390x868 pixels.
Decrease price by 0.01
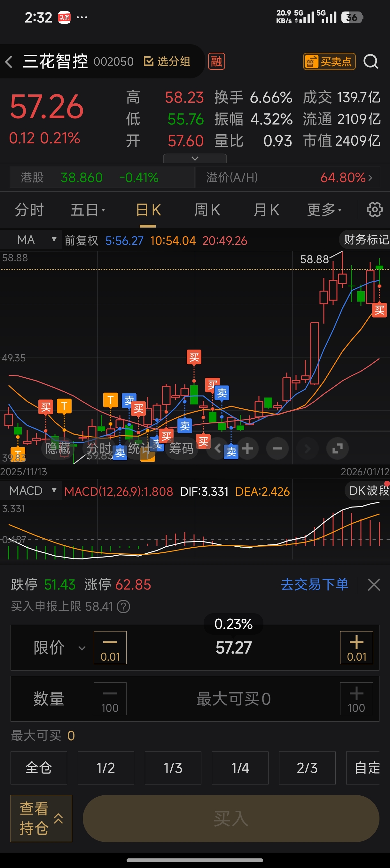pyautogui.click(x=110, y=647)
